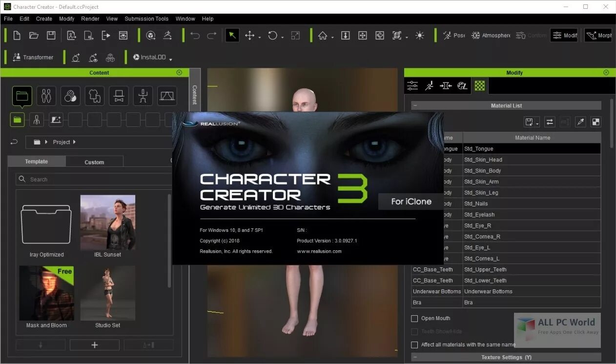Open the Submission Tools menu
The width and height of the screenshot is (616, 364).
(x=146, y=19)
